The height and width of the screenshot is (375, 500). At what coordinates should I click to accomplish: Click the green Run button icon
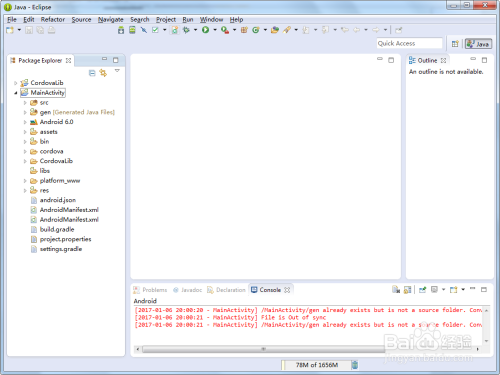pos(206,30)
